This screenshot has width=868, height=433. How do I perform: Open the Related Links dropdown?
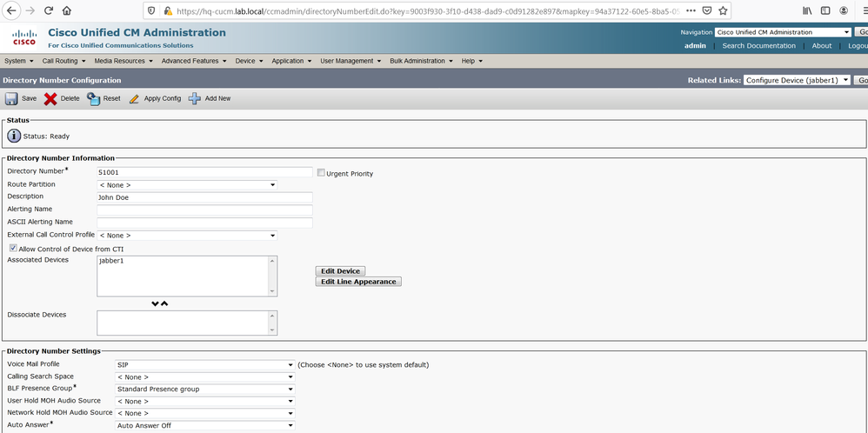pyautogui.click(x=797, y=80)
